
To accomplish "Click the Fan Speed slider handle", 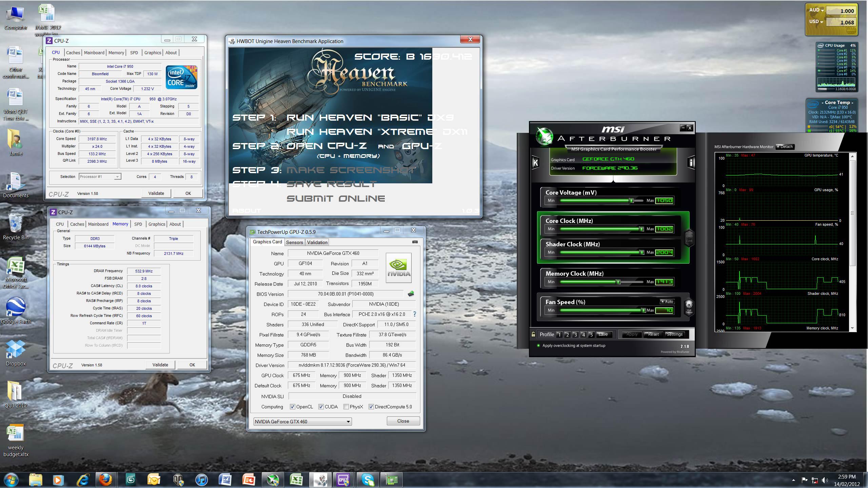I will coord(643,310).
